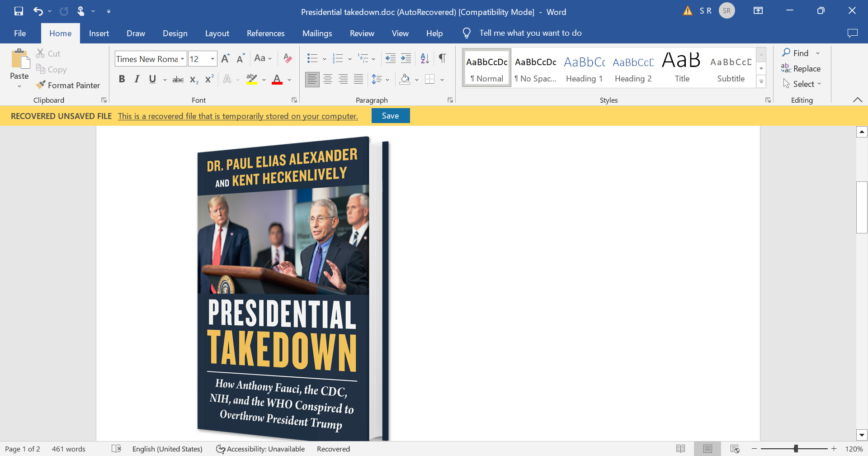Click the Find button
The image size is (868, 456).
tap(796, 53)
